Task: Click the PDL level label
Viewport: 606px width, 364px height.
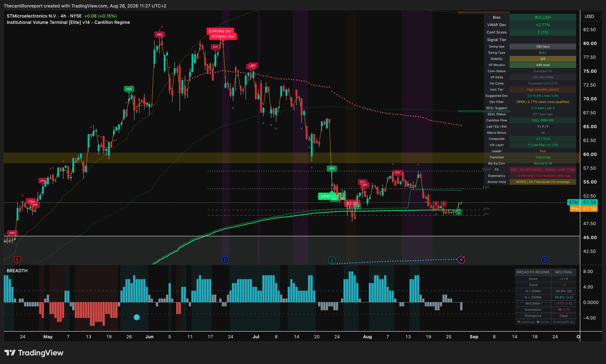Action: (486, 214)
